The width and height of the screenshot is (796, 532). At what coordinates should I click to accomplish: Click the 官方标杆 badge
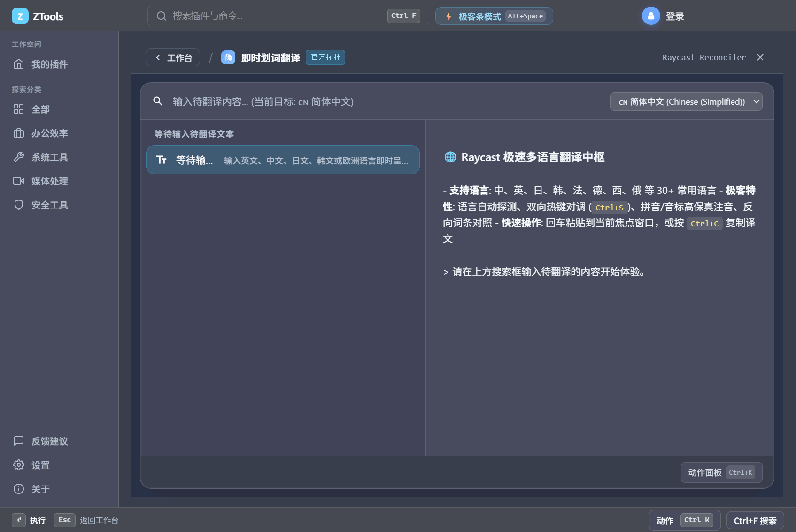[x=325, y=57]
